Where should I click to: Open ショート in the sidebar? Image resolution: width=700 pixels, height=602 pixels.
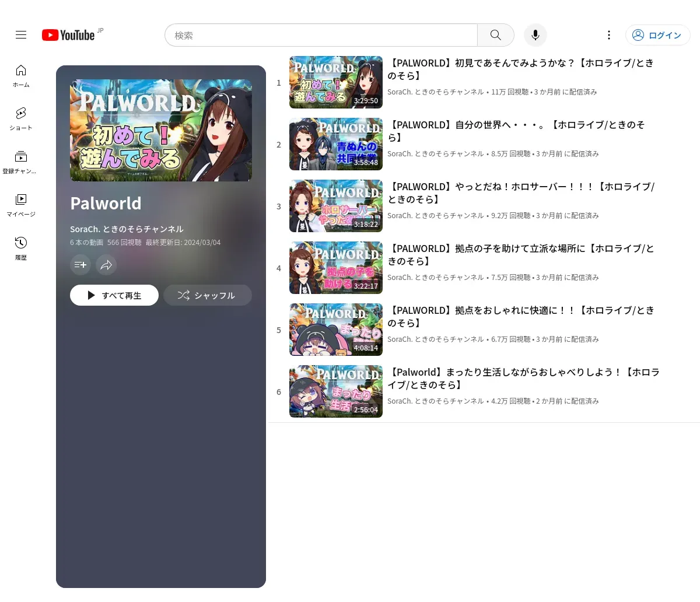21,119
